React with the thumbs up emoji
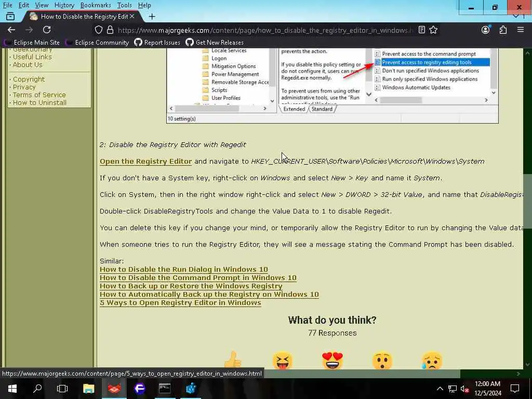The width and height of the screenshot is (532, 399). (233, 361)
